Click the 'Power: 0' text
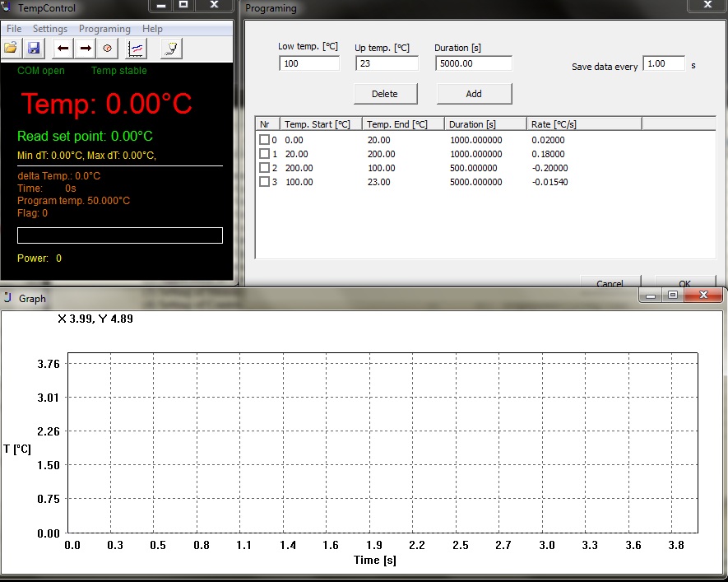This screenshot has width=728, height=582. 39,258
